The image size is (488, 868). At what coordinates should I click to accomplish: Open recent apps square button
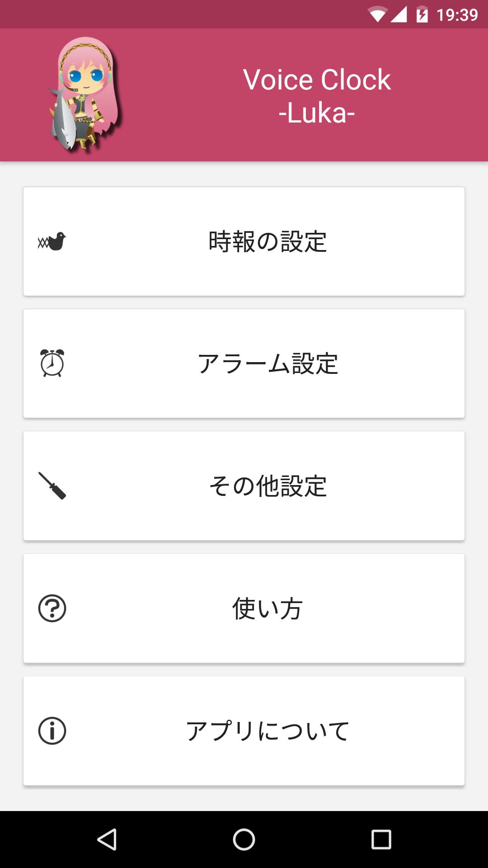point(381,840)
